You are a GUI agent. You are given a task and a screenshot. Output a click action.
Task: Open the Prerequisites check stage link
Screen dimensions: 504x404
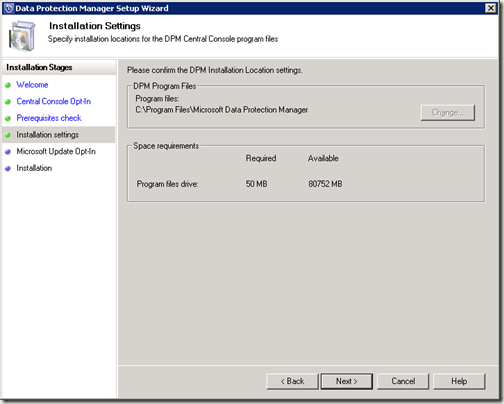click(49, 118)
